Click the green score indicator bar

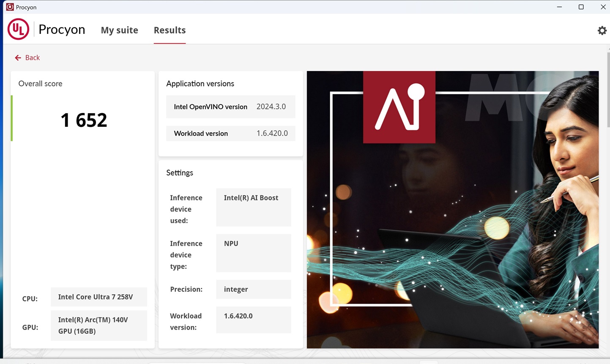pos(12,118)
